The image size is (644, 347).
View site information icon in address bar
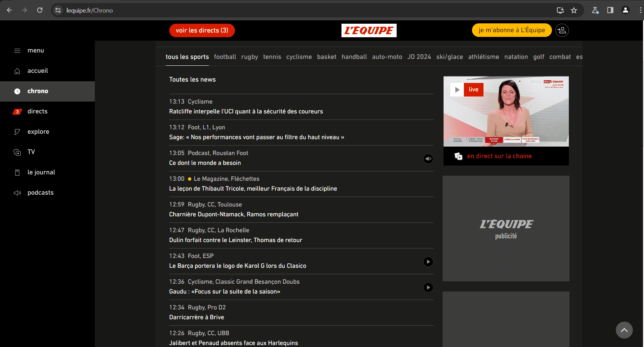[58, 10]
